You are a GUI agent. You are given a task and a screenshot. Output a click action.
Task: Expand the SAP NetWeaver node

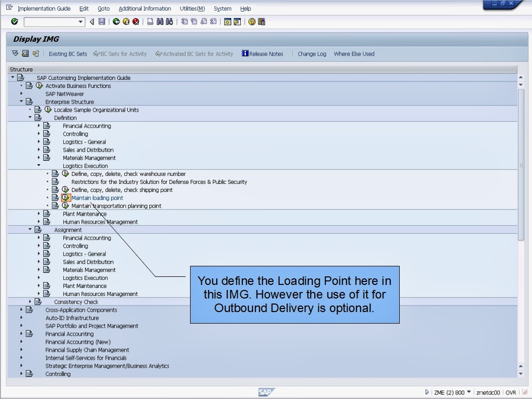(21, 93)
